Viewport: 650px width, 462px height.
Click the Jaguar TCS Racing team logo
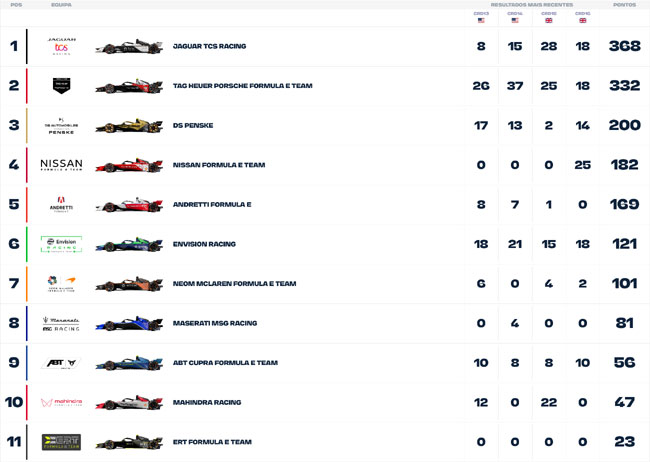[61, 46]
